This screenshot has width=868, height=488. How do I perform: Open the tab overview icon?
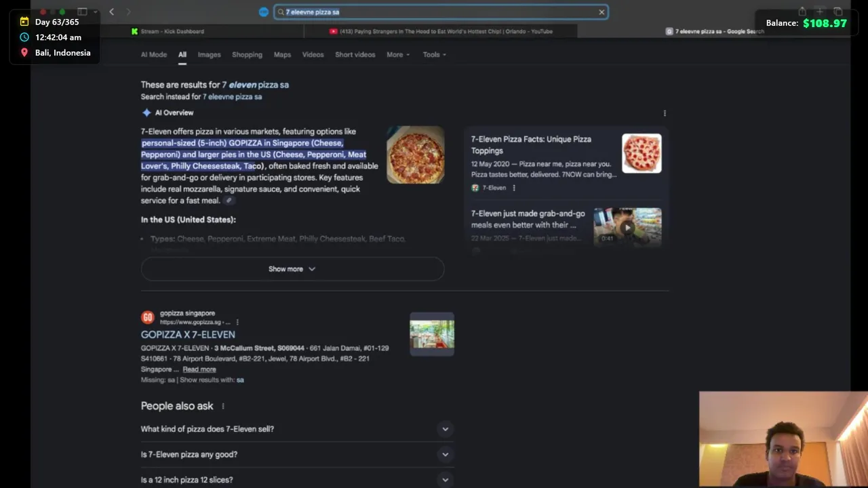[x=838, y=12]
